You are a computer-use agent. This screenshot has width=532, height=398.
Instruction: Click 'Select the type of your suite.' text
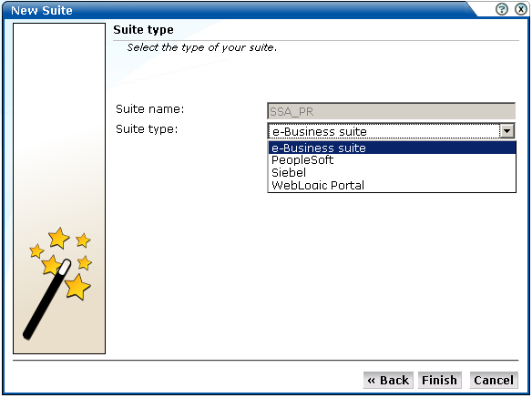[x=202, y=47]
